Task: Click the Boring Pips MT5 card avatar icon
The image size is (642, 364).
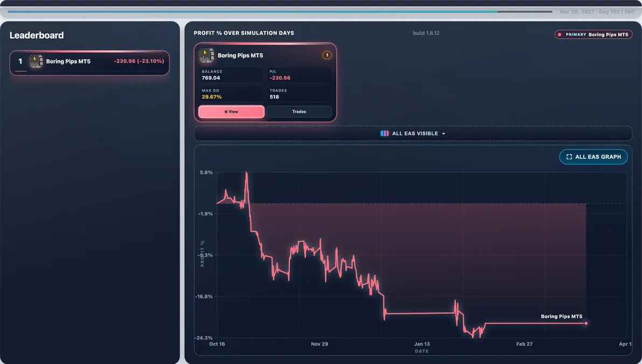Action: click(x=206, y=55)
